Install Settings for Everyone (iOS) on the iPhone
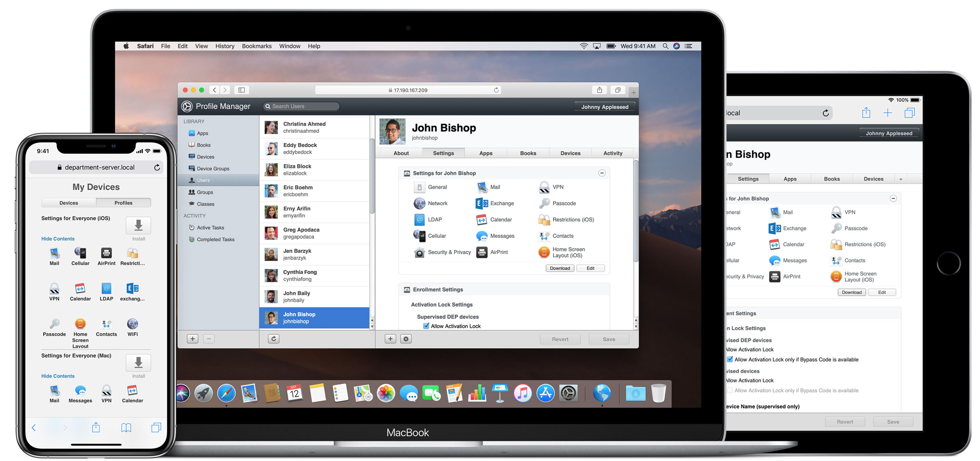 pos(138,226)
